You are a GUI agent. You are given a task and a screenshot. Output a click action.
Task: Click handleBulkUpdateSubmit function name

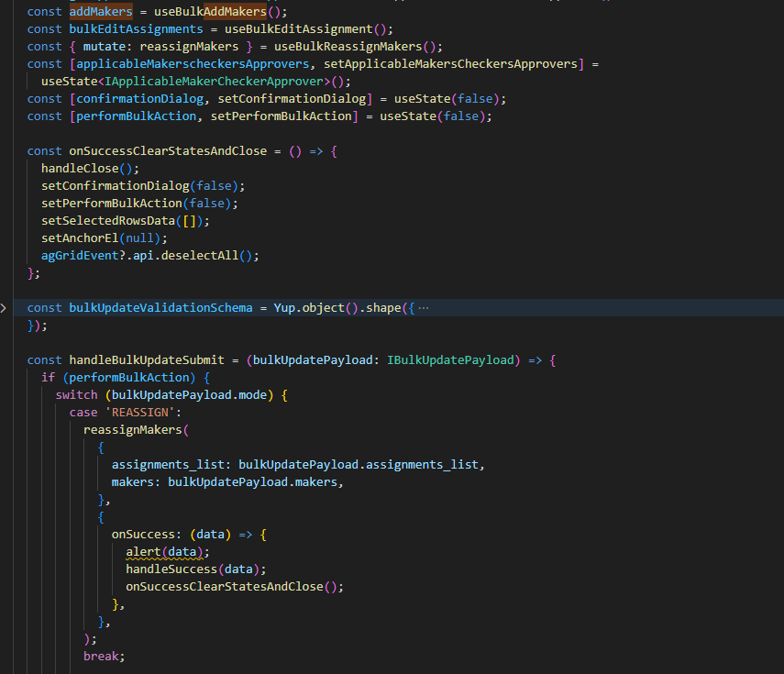[147, 360]
